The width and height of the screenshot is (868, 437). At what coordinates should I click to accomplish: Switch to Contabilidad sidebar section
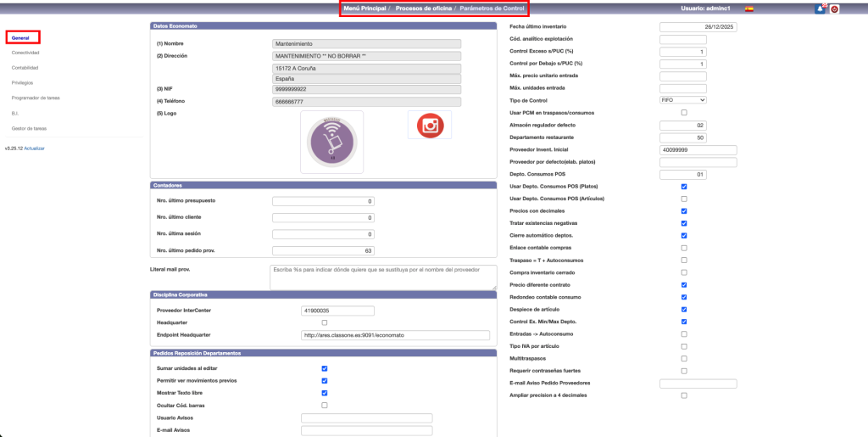(x=25, y=66)
